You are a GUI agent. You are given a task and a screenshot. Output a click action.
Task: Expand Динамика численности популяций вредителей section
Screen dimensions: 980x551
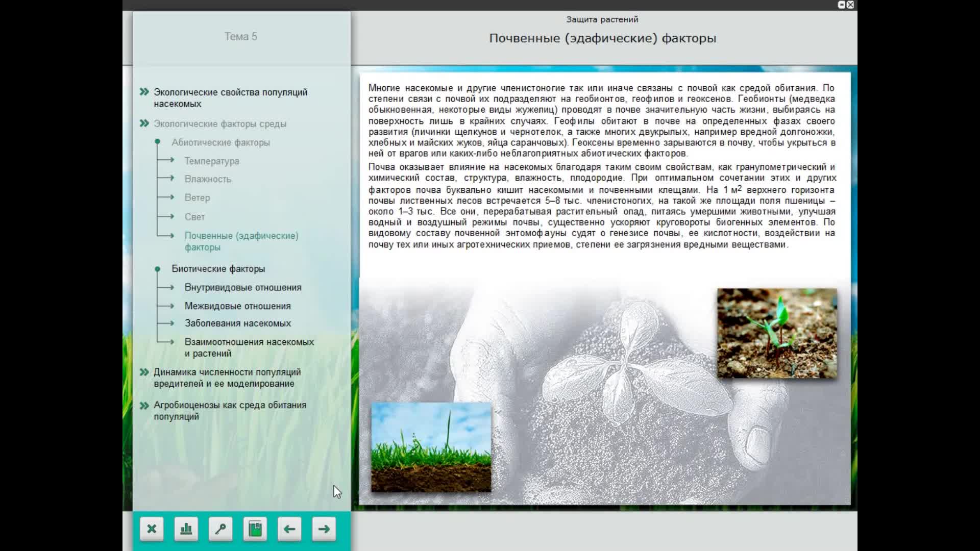click(227, 378)
